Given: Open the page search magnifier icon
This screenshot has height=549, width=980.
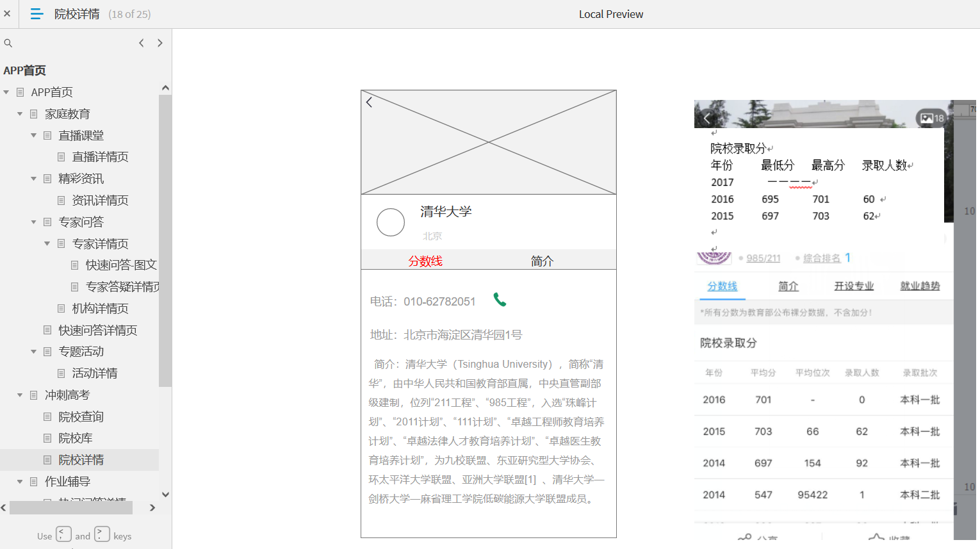Looking at the screenshot, I should click(8, 43).
